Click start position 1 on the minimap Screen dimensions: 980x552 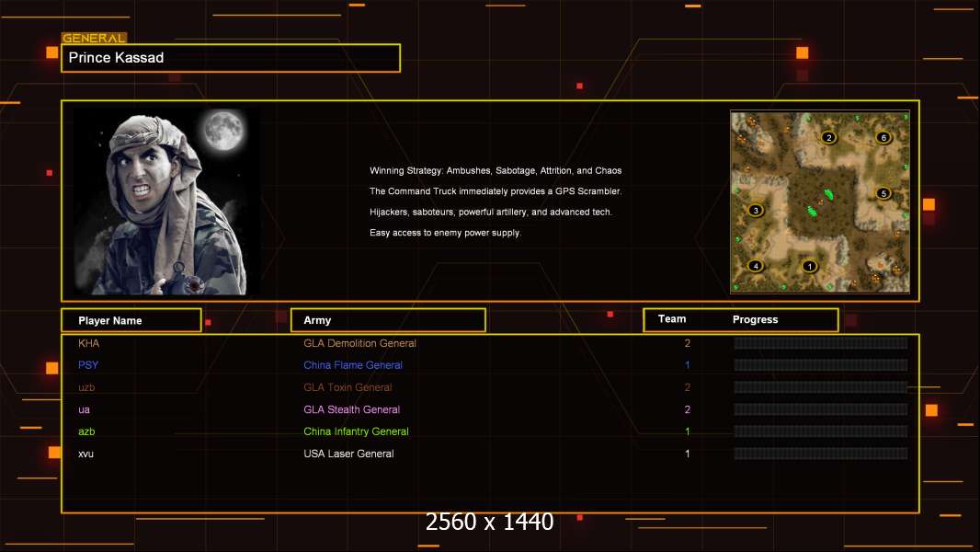(x=809, y=267)
